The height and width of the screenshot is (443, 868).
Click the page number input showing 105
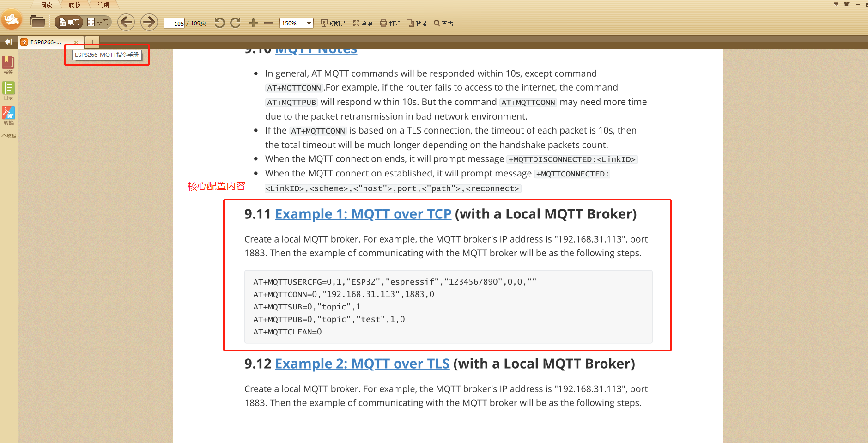174,23
